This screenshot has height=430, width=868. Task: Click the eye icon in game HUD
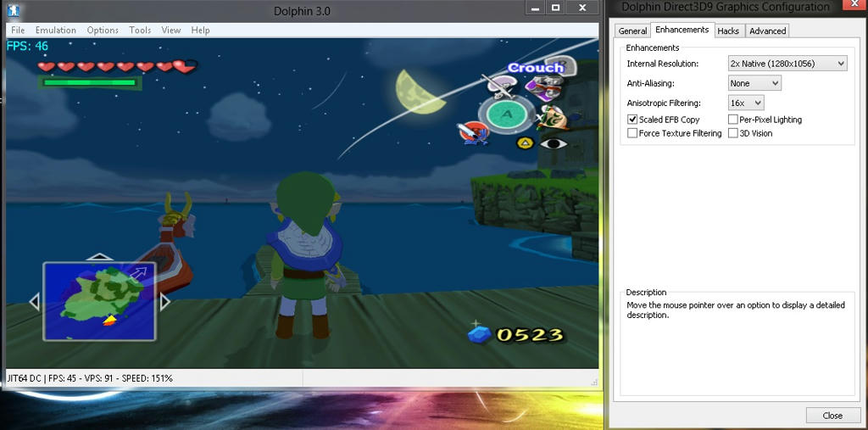[x=554, y=143]
